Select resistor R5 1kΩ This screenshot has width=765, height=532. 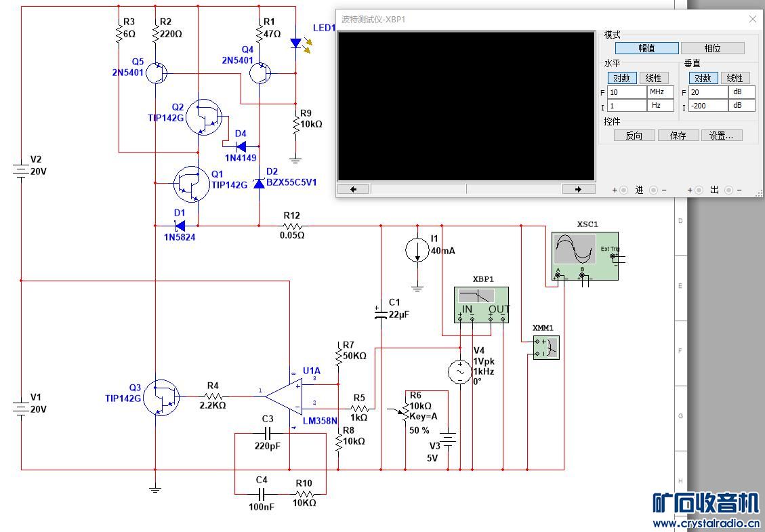point(360,409)
